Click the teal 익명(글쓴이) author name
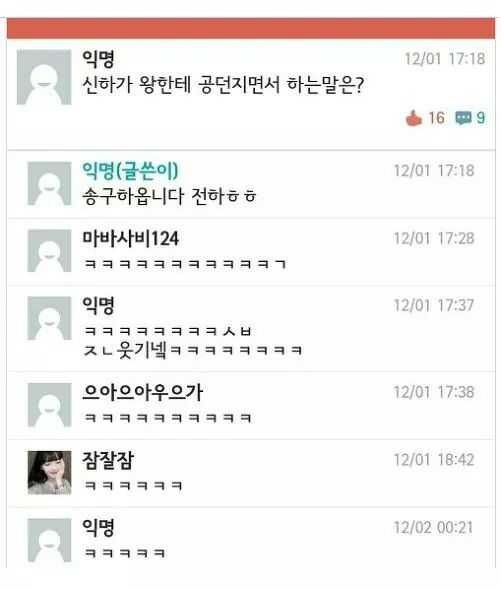501x590 pixels. (x=130, y=170)
